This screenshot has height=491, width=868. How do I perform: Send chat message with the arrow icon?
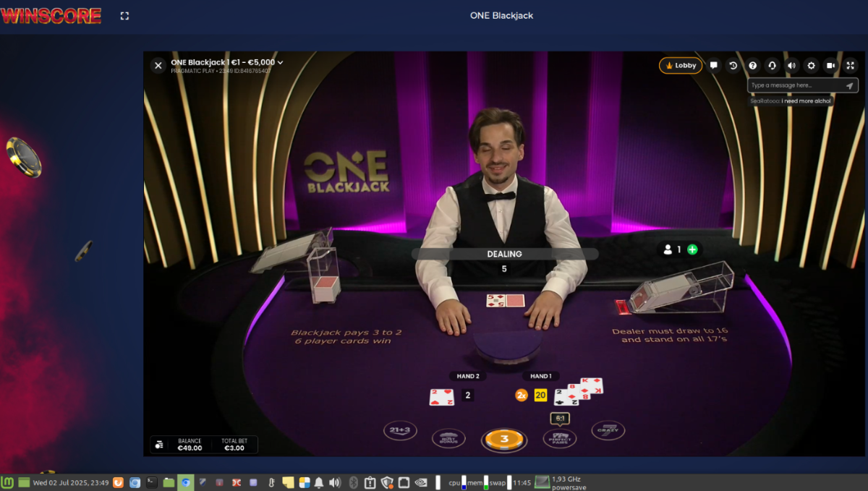coord(850,85)
